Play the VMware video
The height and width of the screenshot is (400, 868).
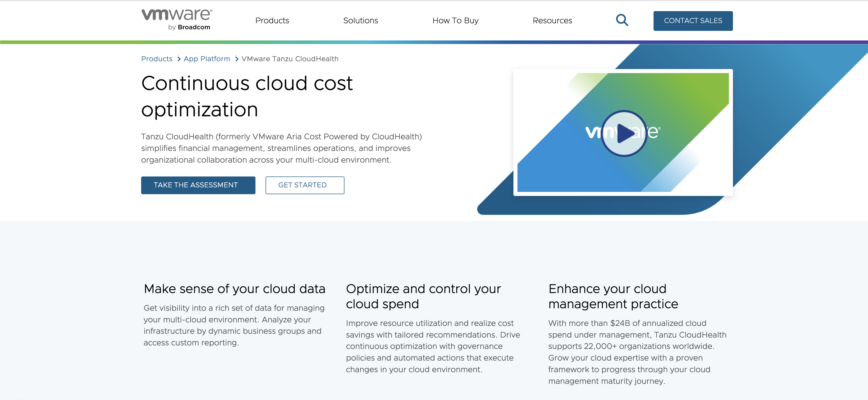[x=624, y=133]
